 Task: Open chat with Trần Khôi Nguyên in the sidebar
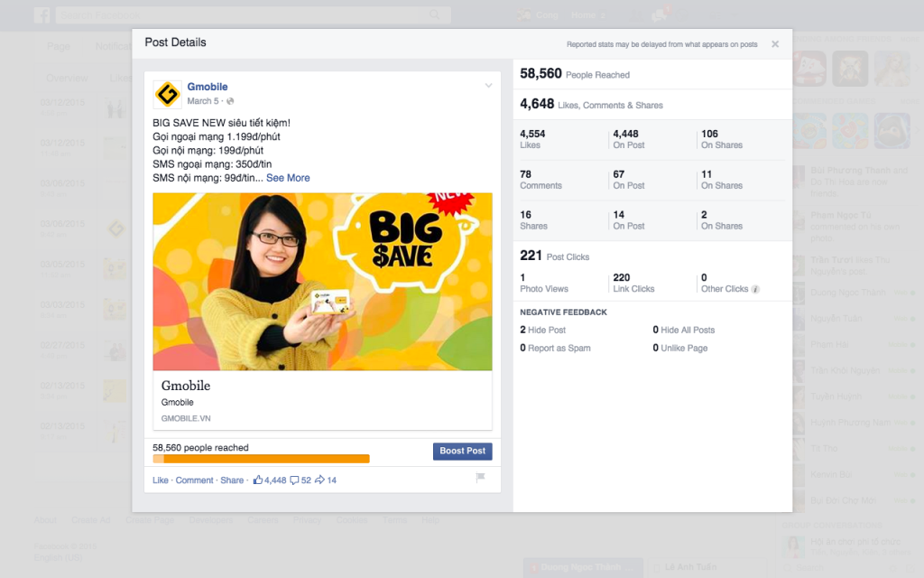tap(855, 370)
